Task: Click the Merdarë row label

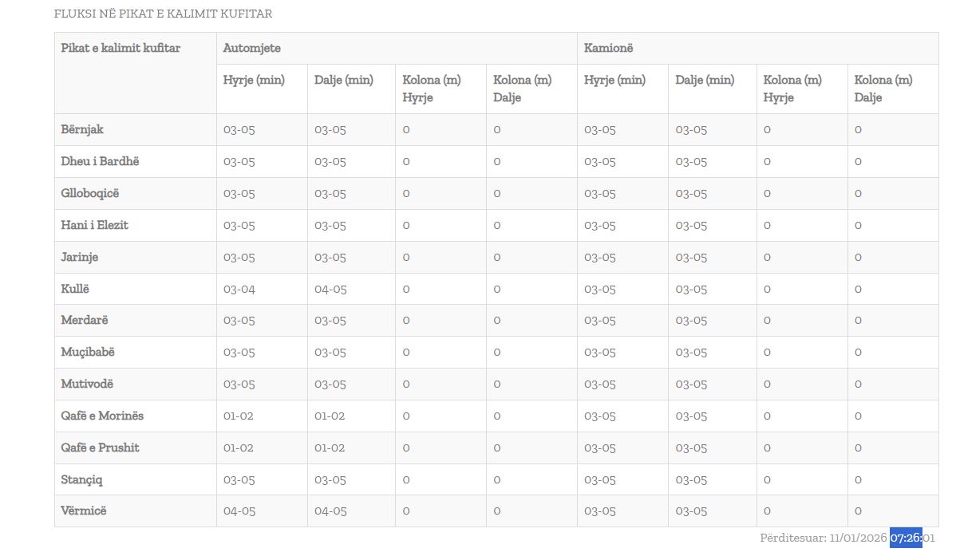Action: tap(84, 320)
